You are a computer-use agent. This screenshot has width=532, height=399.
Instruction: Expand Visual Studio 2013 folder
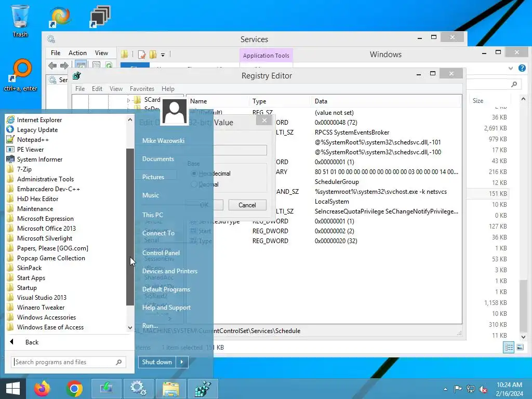pos(42,298)
